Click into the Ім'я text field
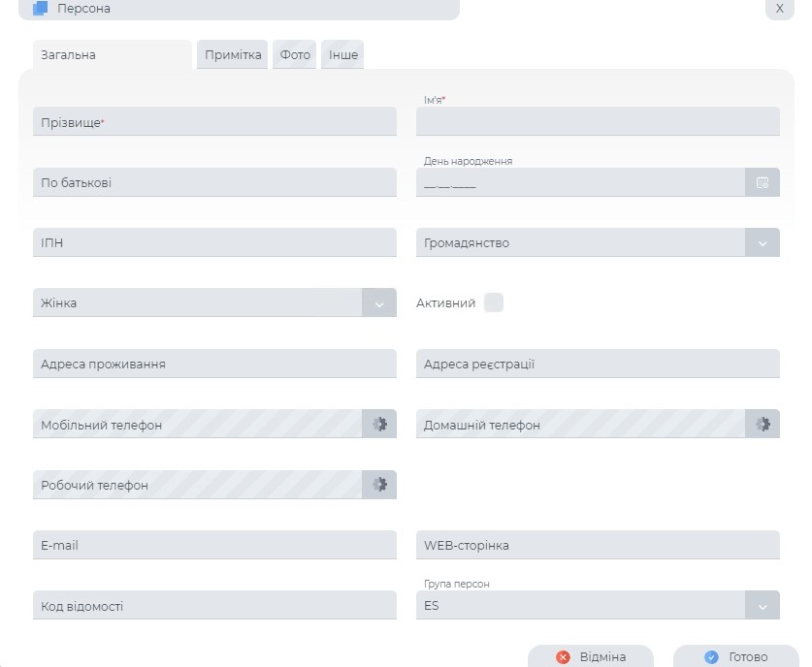Screen dimensions: 812x667 click(x=598, y=122)
